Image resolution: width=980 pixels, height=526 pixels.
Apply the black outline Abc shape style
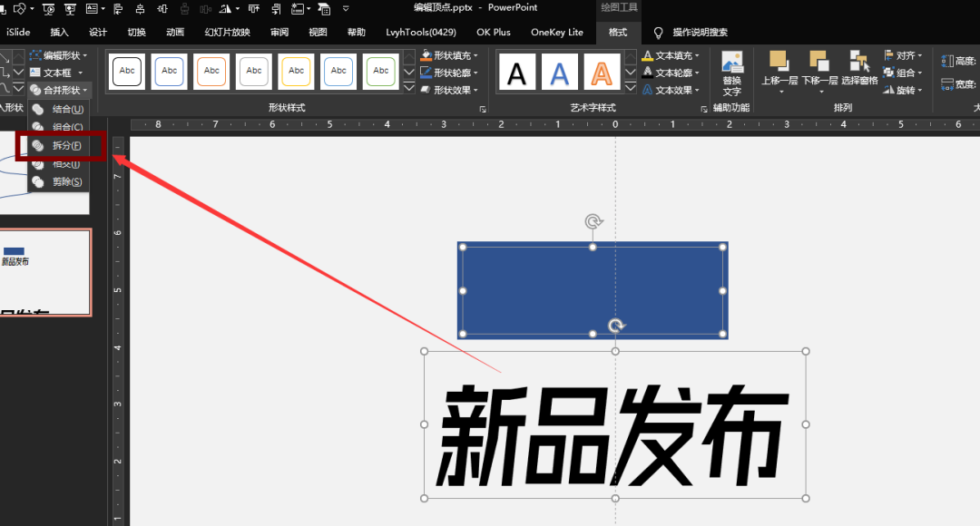coord(127,72)
